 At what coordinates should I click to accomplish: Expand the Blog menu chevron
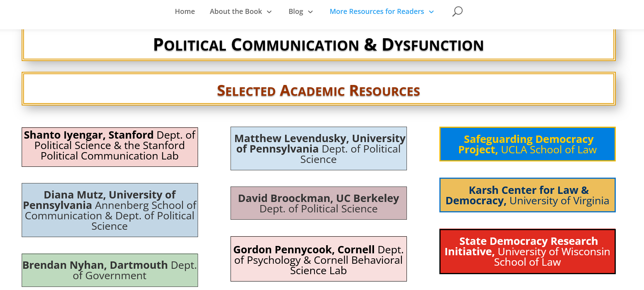click(x=310, y=12)
